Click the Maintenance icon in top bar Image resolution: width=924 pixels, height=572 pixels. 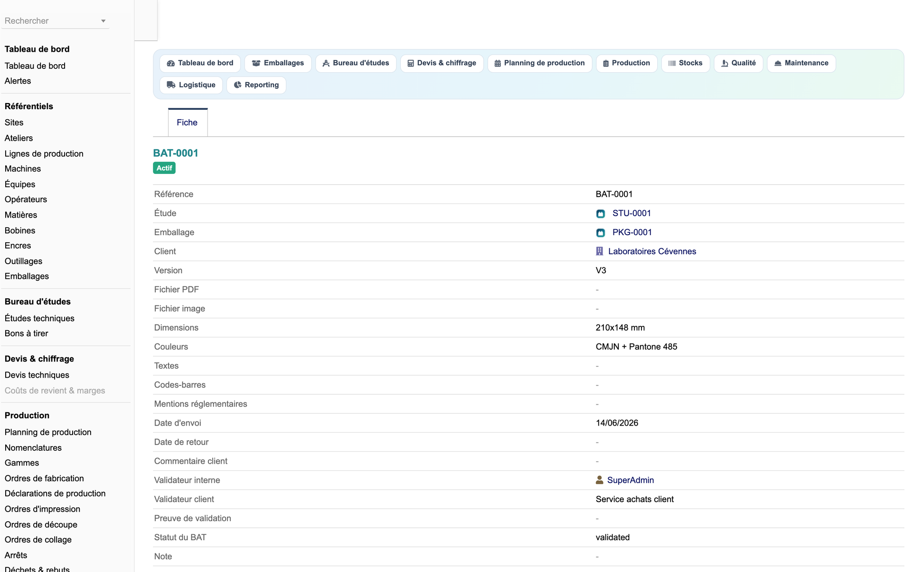coord(778,63)
